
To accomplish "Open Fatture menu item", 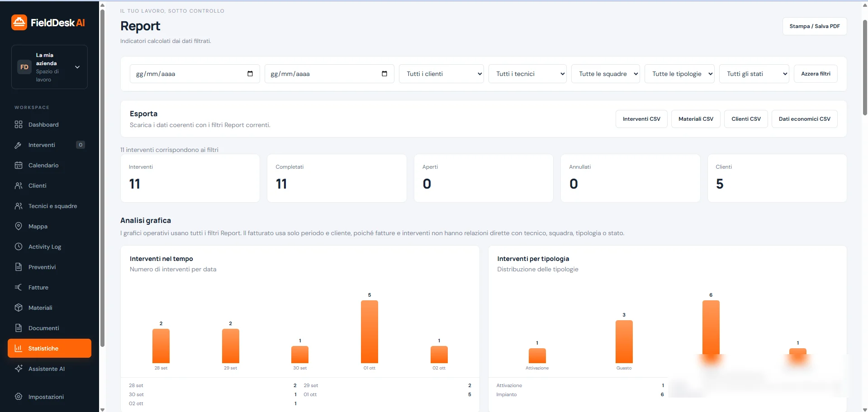I will [49, 287].
